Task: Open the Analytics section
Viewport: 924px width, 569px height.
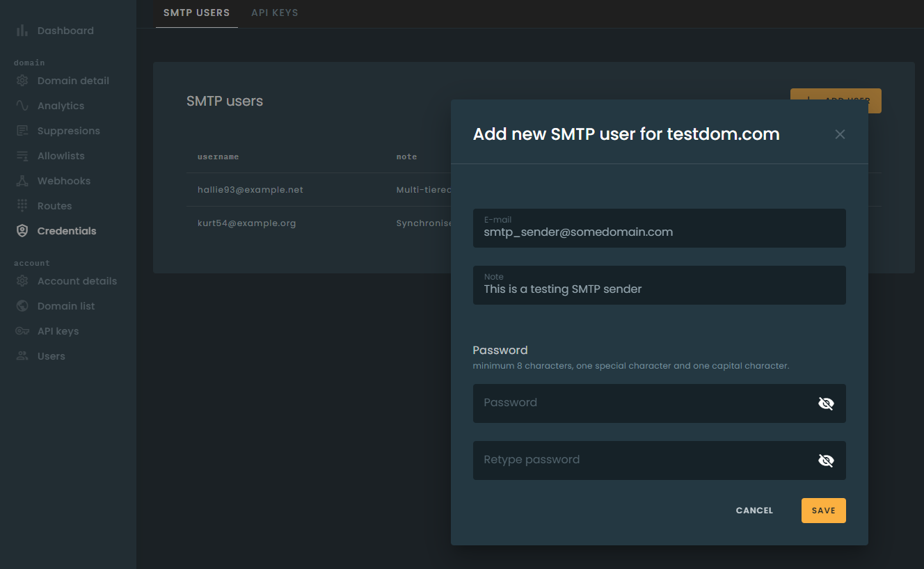Action: [x=61, y=105]
